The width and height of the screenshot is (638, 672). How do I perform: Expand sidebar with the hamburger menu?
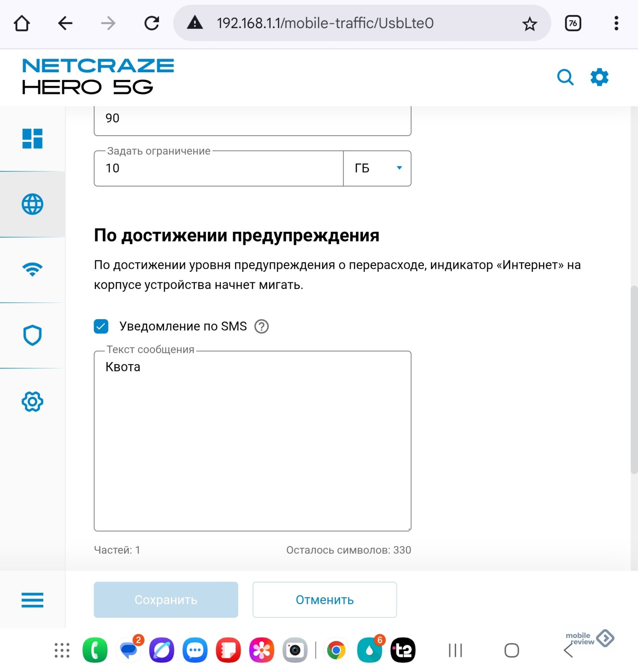tap(32, 600)
